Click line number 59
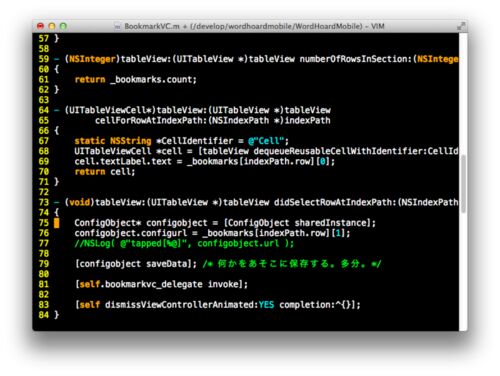The height and width of the screenshot is (376, 500). pos(44,59)
